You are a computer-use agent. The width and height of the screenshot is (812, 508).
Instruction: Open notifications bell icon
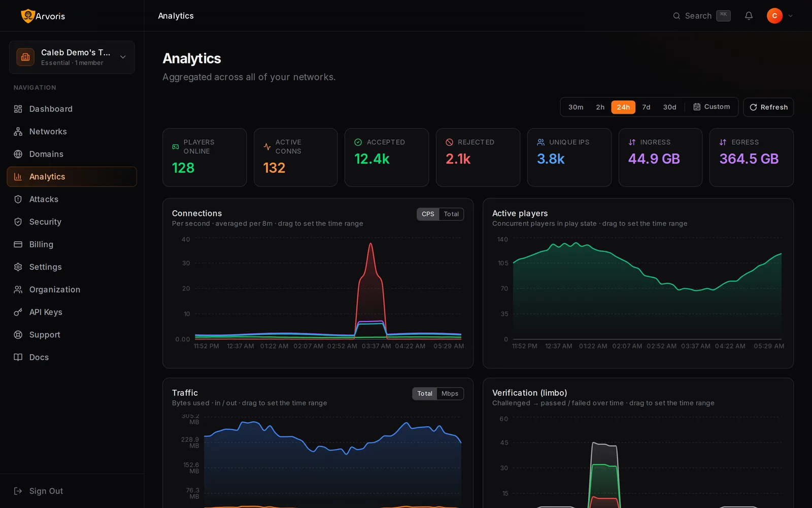click(x=749, y=16)
